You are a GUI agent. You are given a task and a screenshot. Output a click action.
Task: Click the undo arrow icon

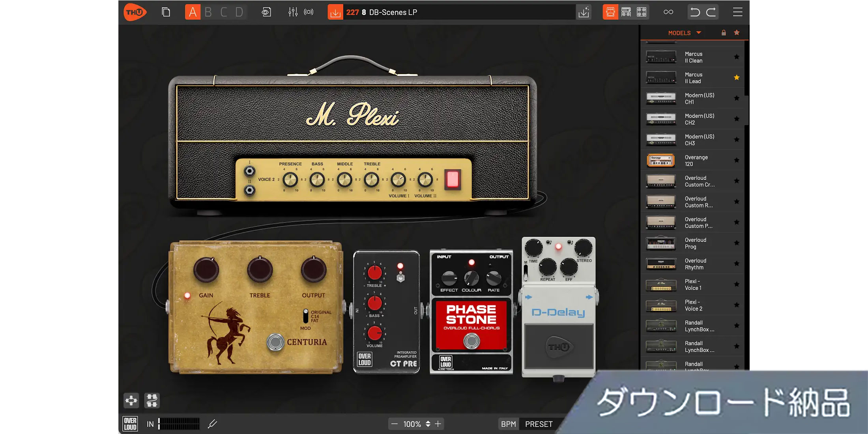click(x=695, y=12)
